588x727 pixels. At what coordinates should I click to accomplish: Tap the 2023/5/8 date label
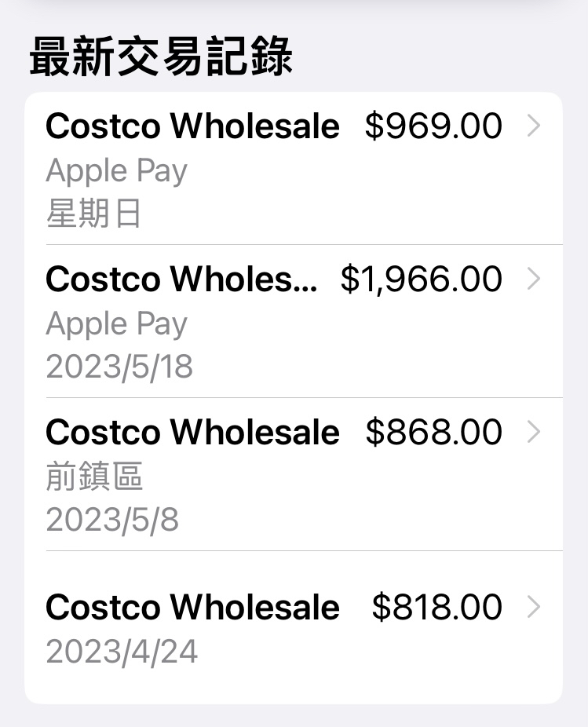[x=112, y=520]
